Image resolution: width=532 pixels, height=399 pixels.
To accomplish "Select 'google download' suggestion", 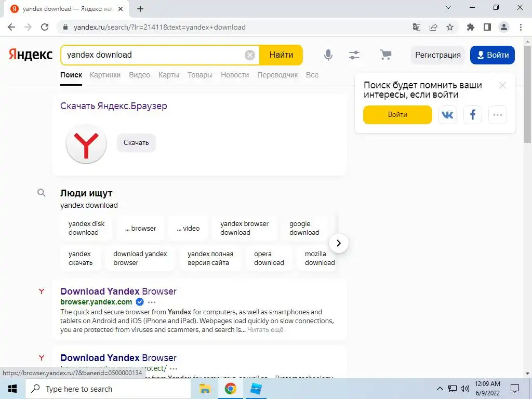I will tap(304, 228).
